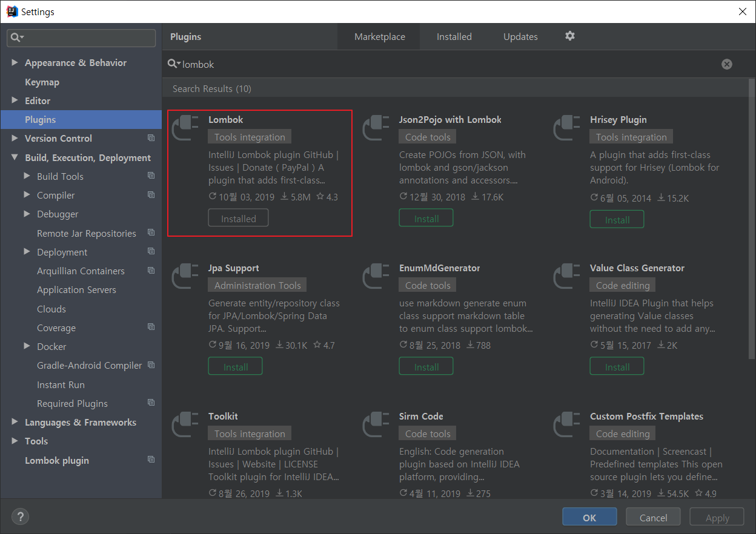Click the project-level icon beside Arquillian Containers
Viewport: 756px width, 534px height.
click(x=151, y=271)
